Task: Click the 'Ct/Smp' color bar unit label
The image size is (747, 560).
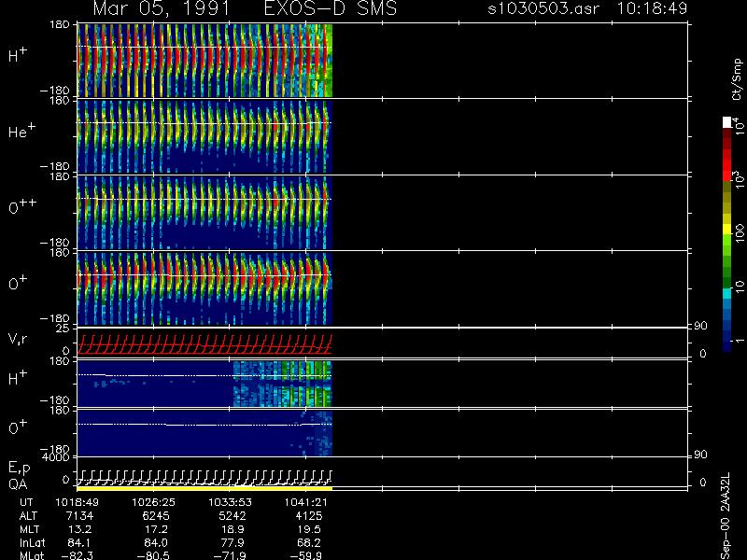Action: coord(737,79)
